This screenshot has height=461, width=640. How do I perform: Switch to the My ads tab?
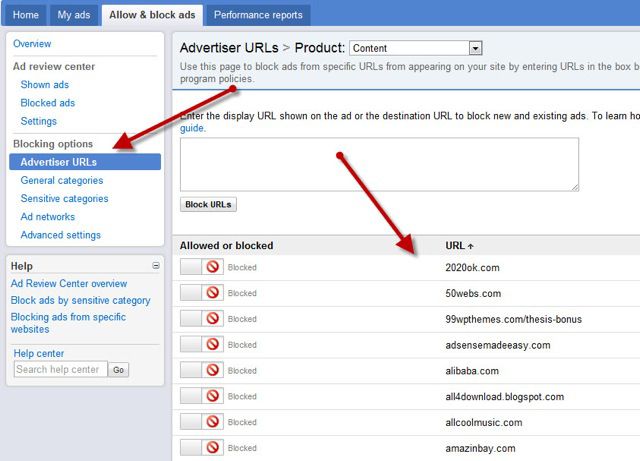tap(73, 15)
